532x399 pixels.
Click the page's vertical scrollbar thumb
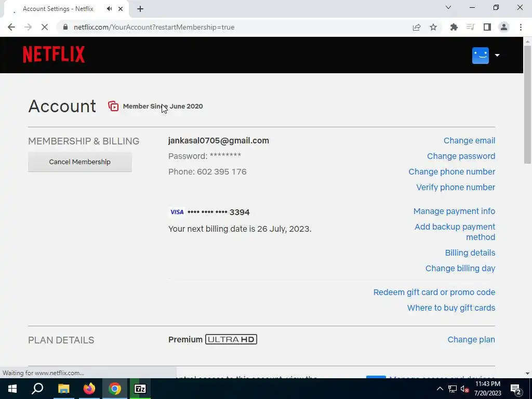(527, 105)
